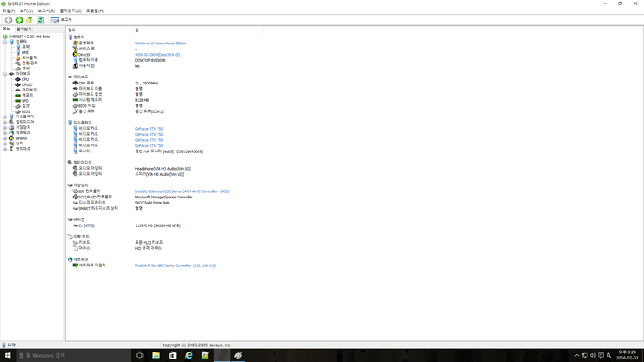Open the 4.09.00.0904 DirectX 9.0c link
644x362 pixels.
tap(158, 55)
